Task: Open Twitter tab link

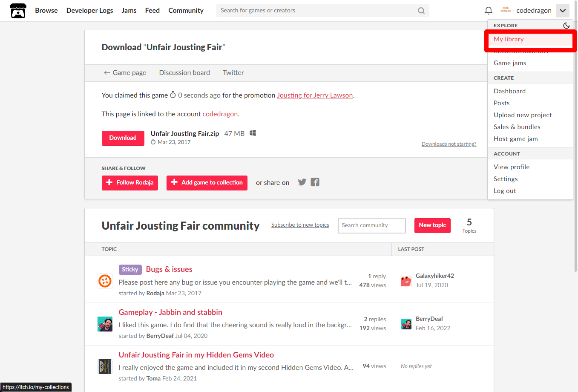Action: pos(233,73)
